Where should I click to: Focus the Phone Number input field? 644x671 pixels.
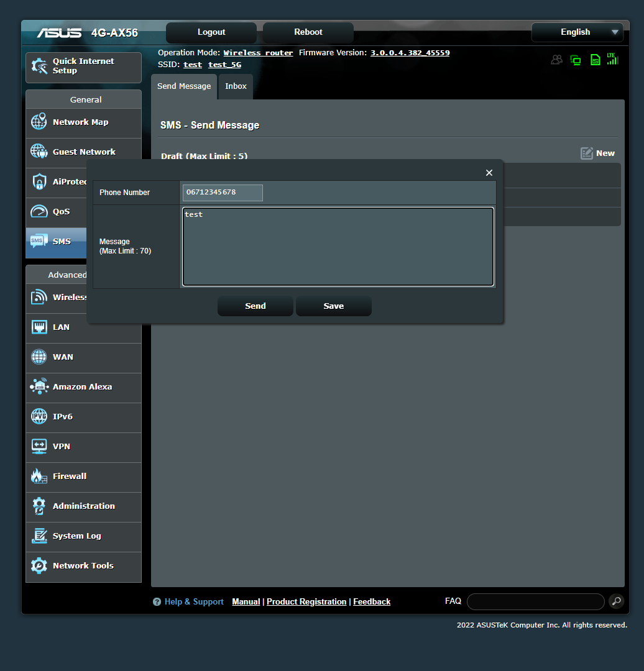[223, 193]
